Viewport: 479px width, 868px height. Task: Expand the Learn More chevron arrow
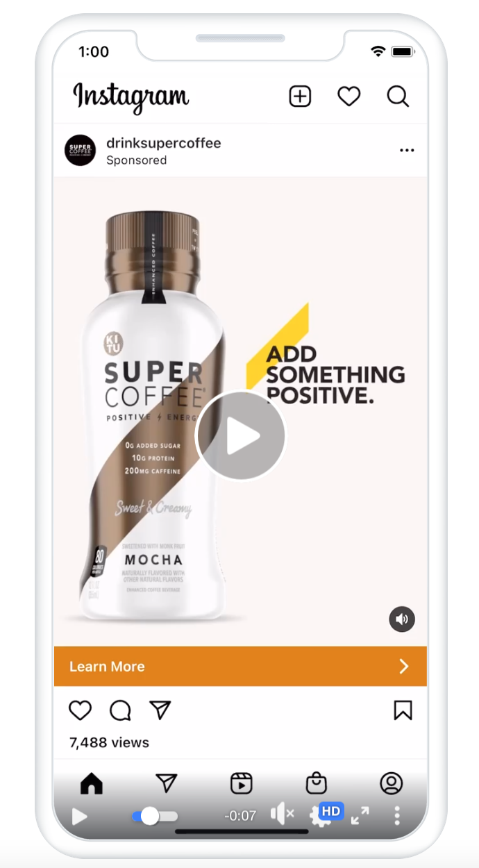[x=404, y=667]
